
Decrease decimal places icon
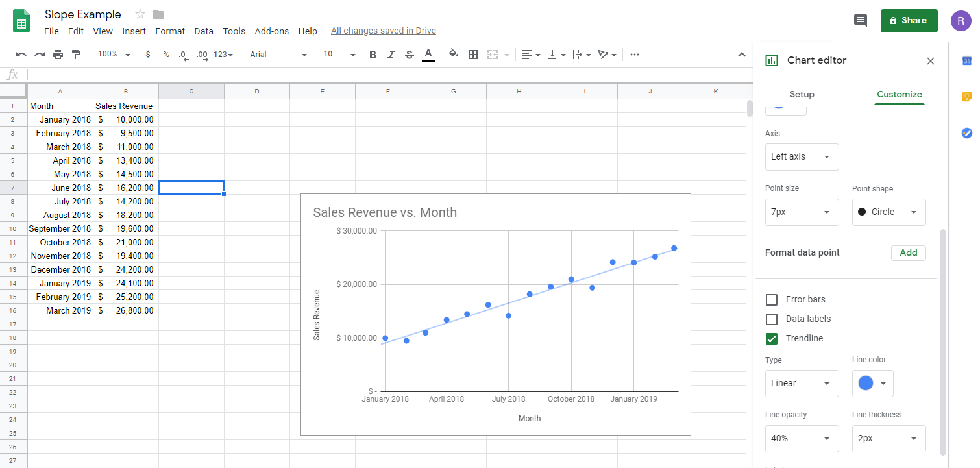(x=183, y=55)
